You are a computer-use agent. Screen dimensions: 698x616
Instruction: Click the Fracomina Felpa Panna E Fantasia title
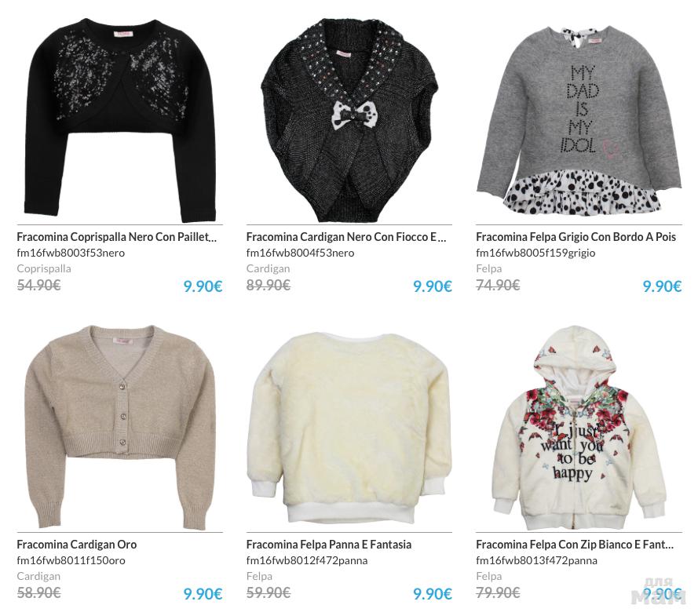point(328,545)
